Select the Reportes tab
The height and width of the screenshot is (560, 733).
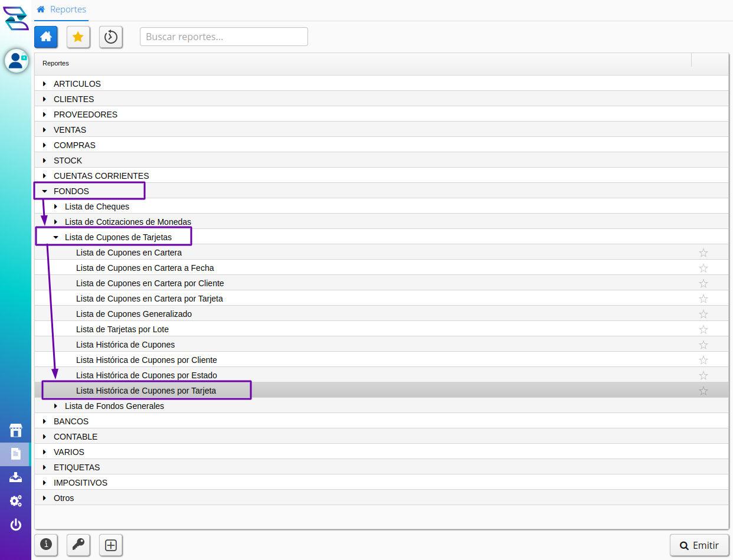click(61, 10)
